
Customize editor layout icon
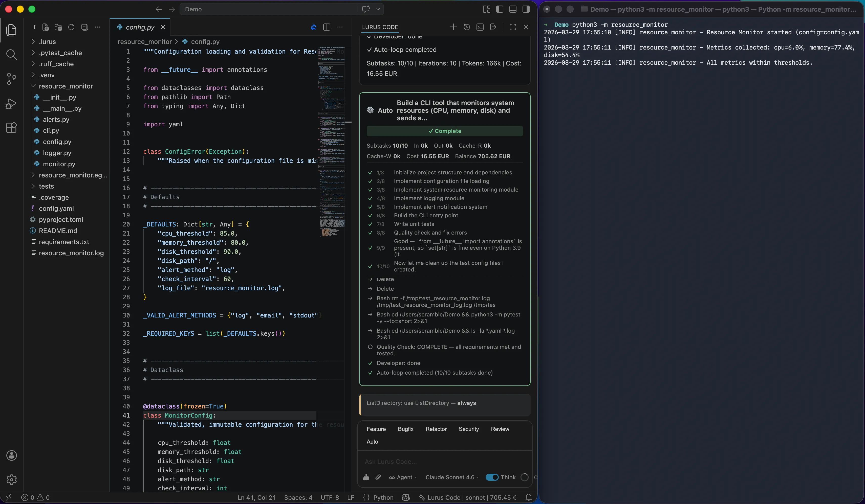point(486,9)
